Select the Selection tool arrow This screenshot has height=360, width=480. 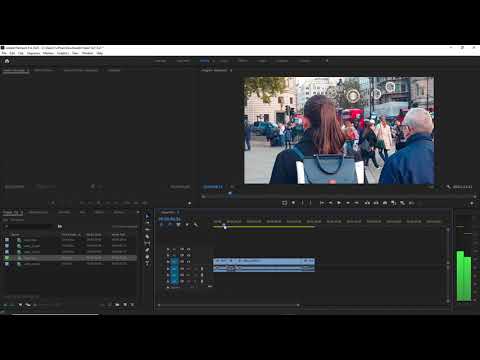(x=147, y=216)
